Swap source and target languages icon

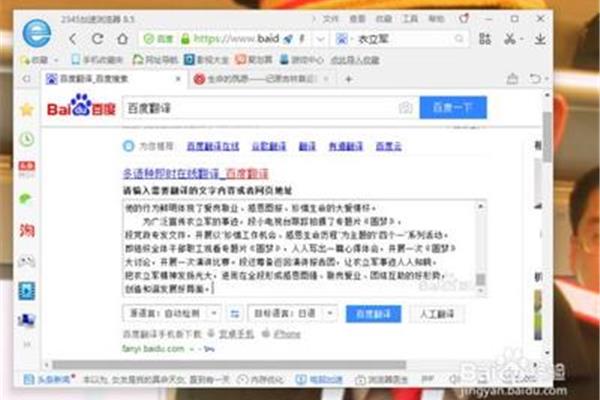(235, 314)
